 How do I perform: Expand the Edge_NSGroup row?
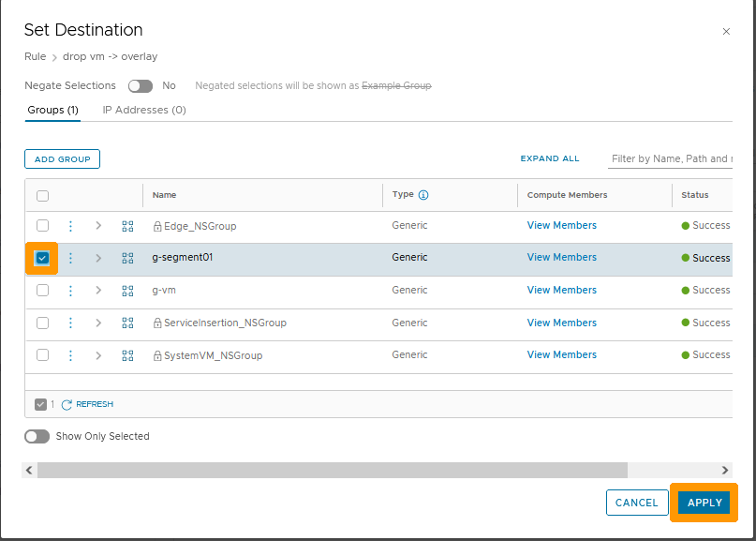pyautogui.click(x=98, y=225)
